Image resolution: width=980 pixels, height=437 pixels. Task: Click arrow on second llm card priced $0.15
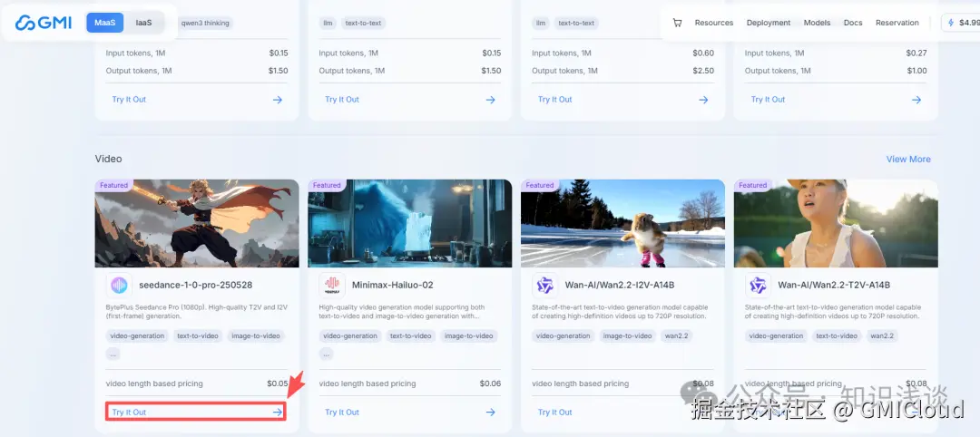(491, 99)
